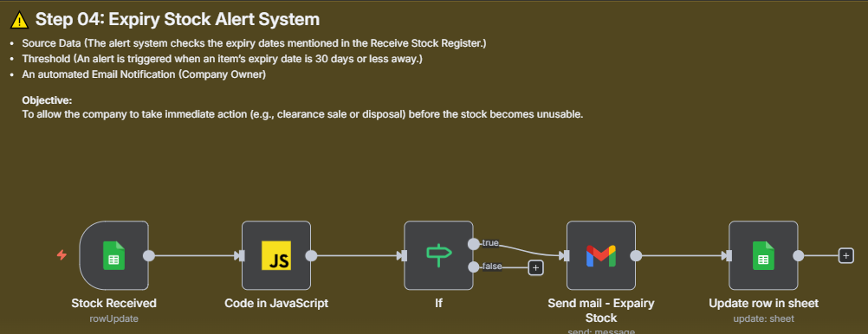Add a node after Update row in sheet
The height and width of the screenshot is (334, 868).
coord(845,255)
